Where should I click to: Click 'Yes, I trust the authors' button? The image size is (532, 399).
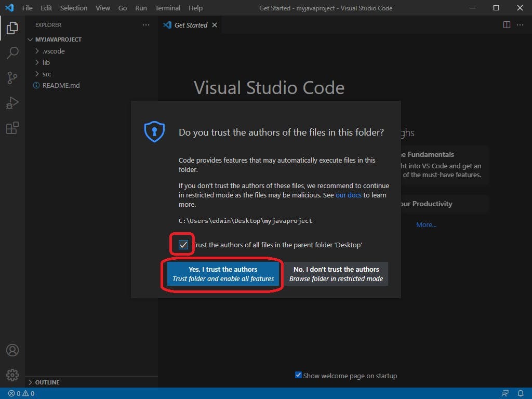click(x=222, y=274)
